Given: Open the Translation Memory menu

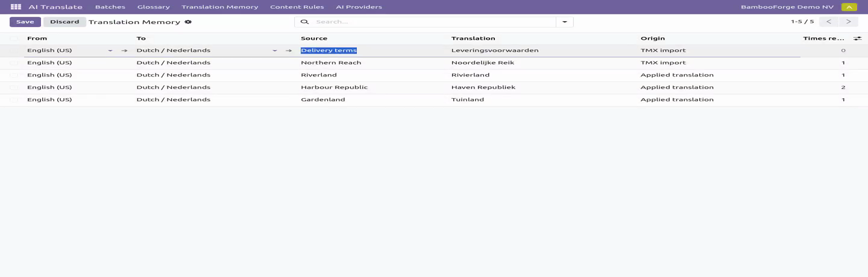Looking at the screenshot, I should [x=220, y=7].
